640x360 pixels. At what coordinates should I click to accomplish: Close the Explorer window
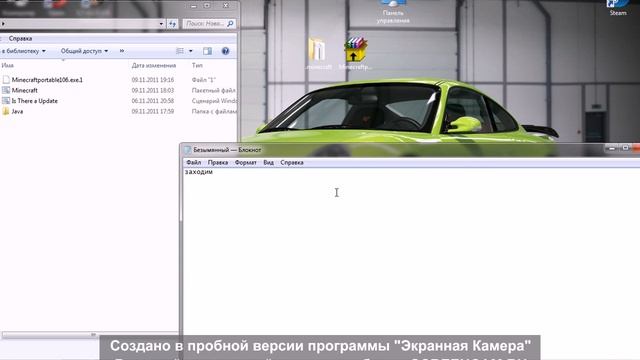tap(226, 6)
